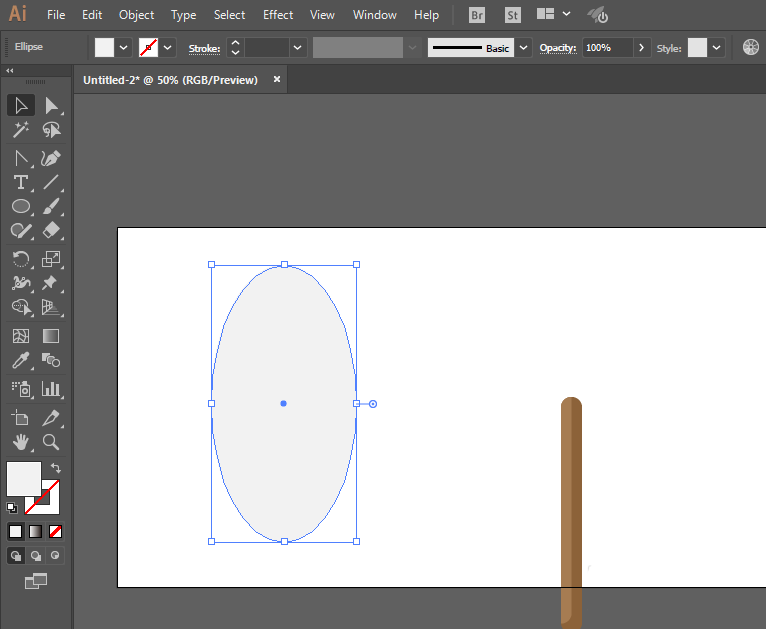This screenshot has height=629, width=766.
Task: Activate the Eyedropper tool
Action: click(x=20, y=361)
